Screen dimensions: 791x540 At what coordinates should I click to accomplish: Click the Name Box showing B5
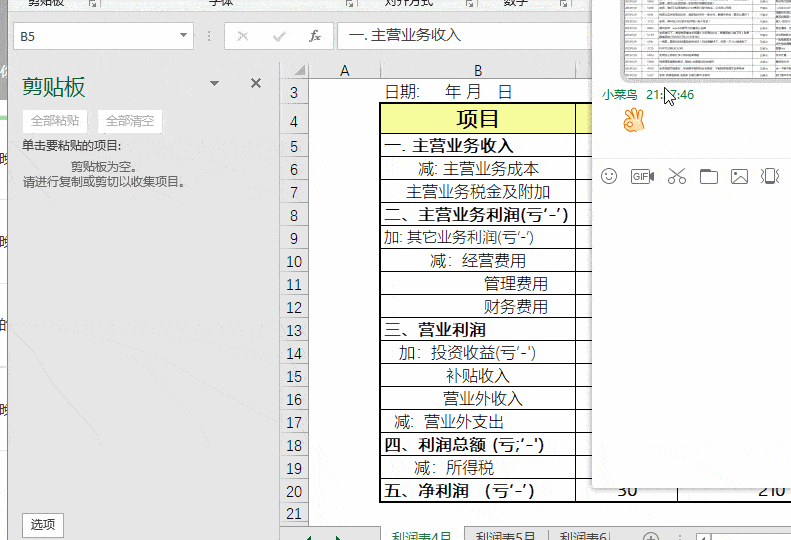coord(96,36)
